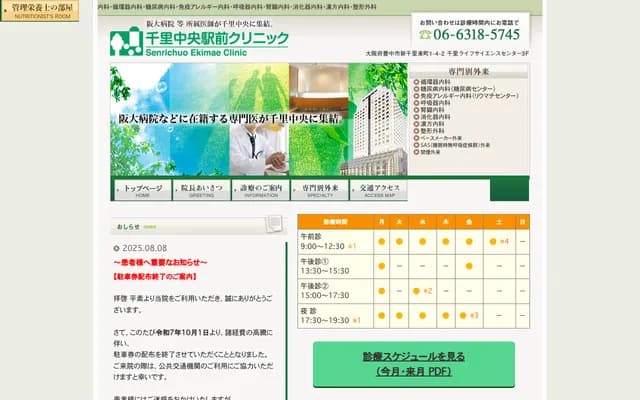The height and width of the screenshot is (400, 640).
Task: Click the 土 column header in schedule
Action: pyautogui.click(x=499, y=222)
